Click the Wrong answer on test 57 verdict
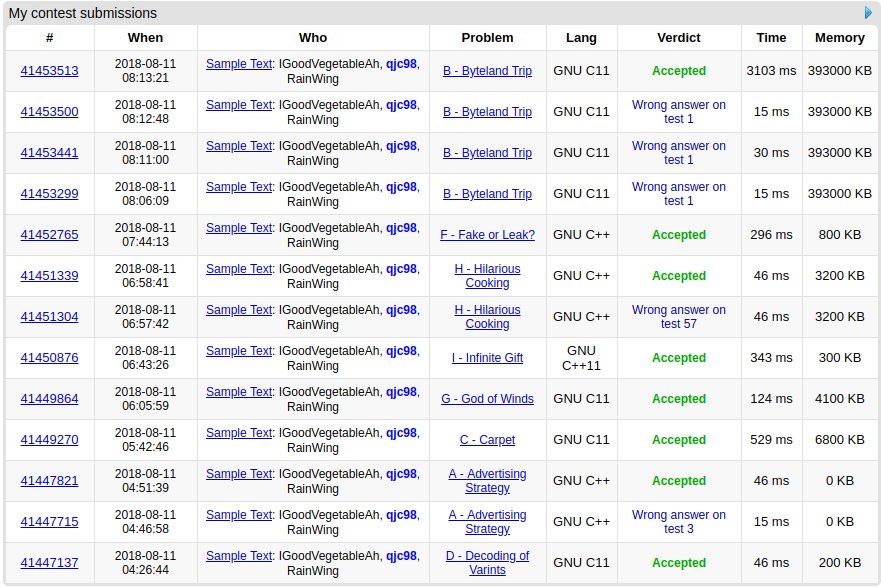881x588 pixels. [678, 317]
